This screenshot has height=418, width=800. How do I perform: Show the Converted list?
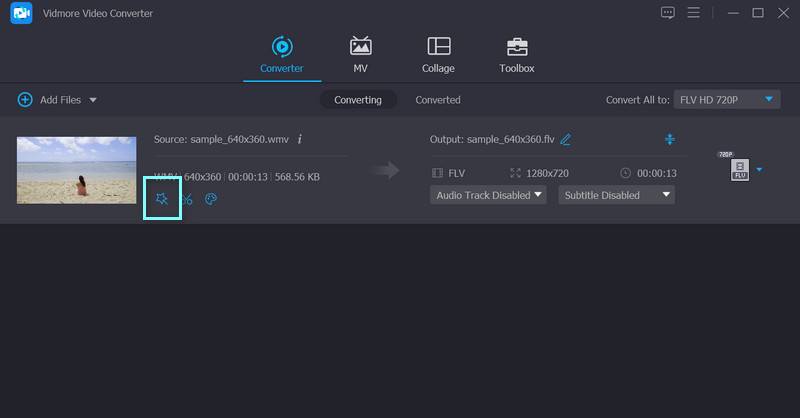[438, 100]
